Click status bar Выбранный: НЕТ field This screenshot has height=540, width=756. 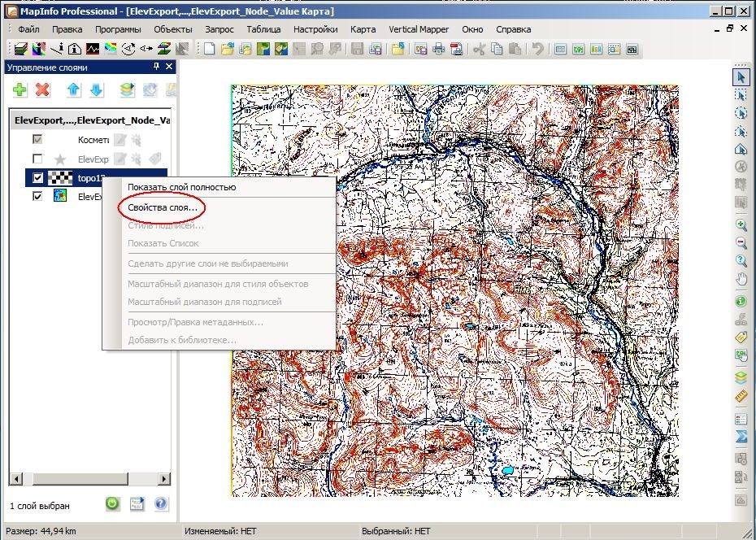point(396,531)
